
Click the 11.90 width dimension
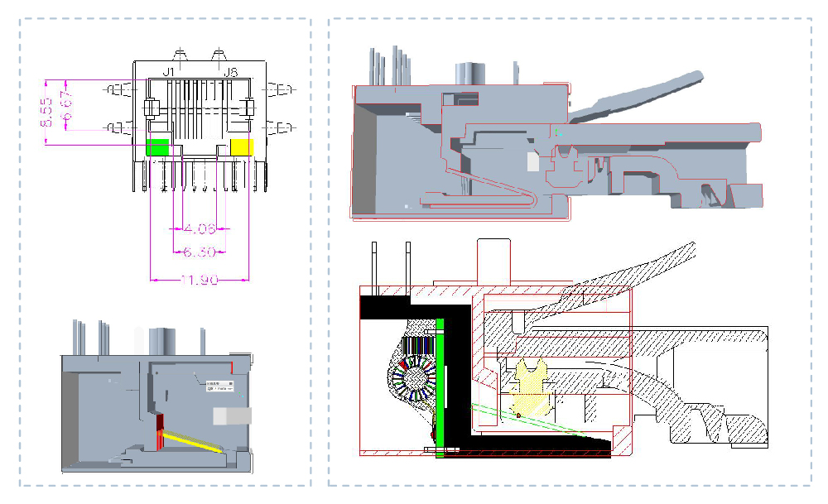click(199, 280)
